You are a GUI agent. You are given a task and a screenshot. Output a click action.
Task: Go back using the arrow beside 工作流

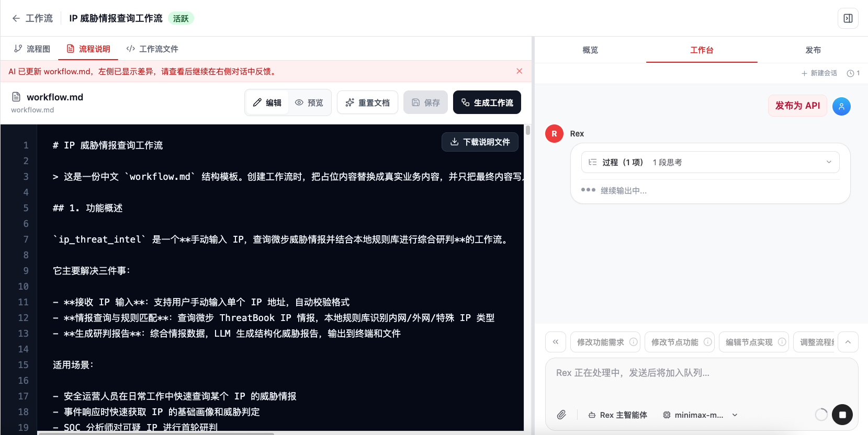coord(16,18)
